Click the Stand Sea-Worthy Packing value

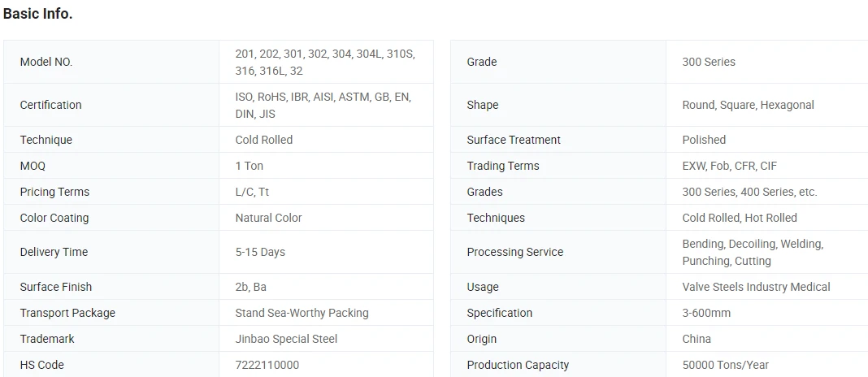302,314
